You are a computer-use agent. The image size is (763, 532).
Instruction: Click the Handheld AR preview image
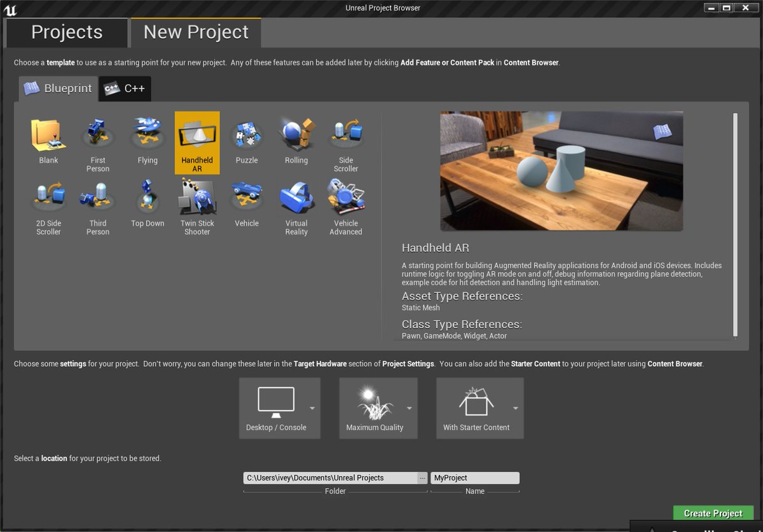point(561,171)
